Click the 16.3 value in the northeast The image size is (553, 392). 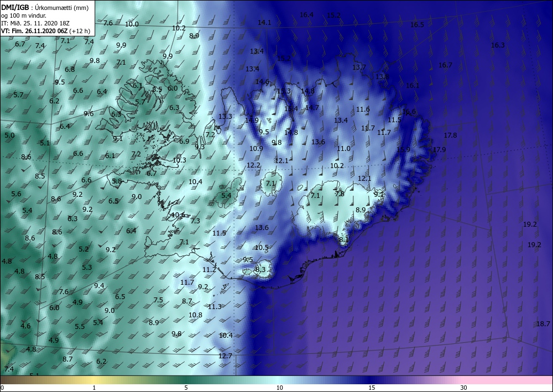pyautogui.click(x=498, y=45)
